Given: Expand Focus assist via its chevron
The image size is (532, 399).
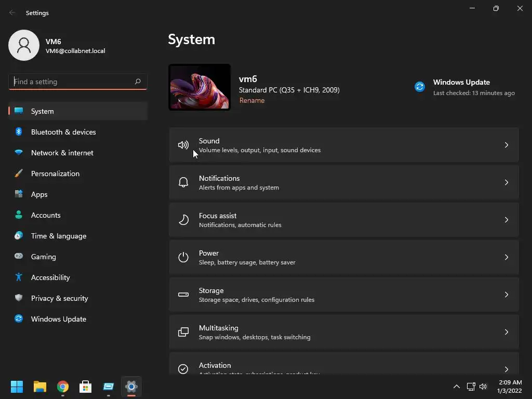Looking at the screenshot, I should point(506,220).
